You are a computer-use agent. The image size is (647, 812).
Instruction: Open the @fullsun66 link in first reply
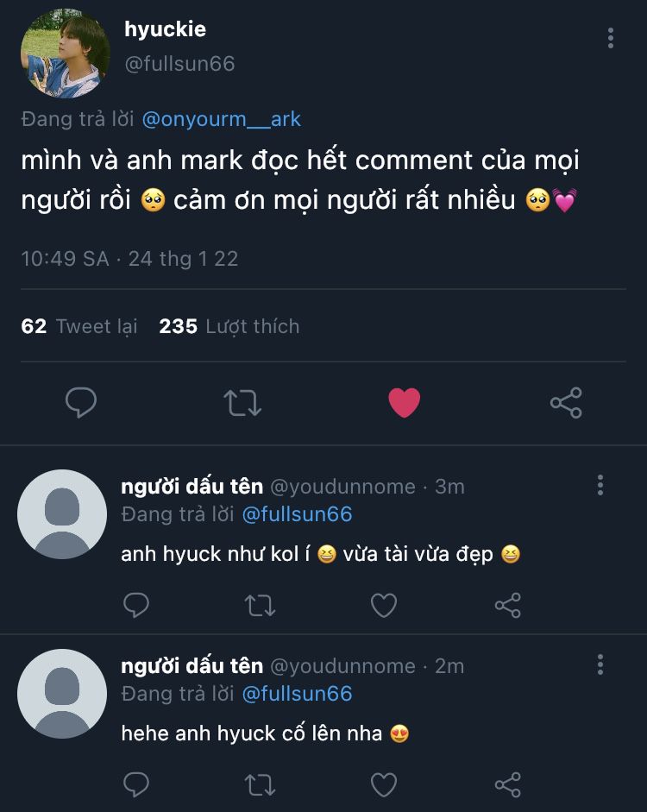(297, 514)
